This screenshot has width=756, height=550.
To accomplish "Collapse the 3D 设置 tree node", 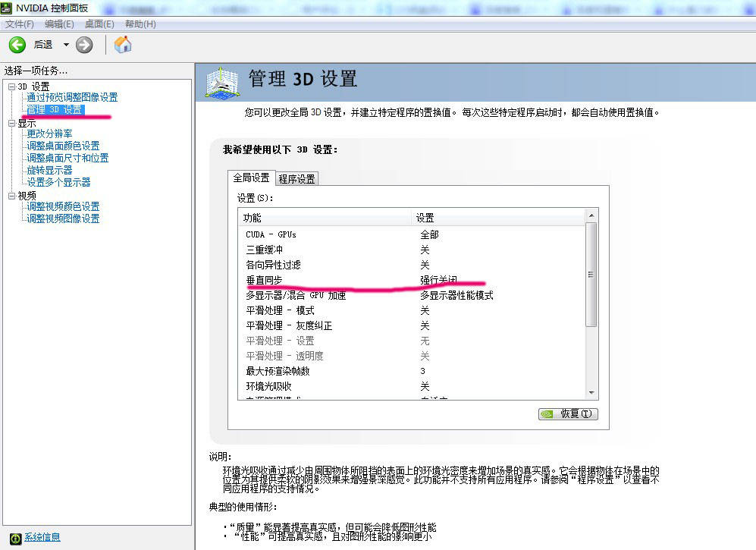I will (x=11, y=86).
